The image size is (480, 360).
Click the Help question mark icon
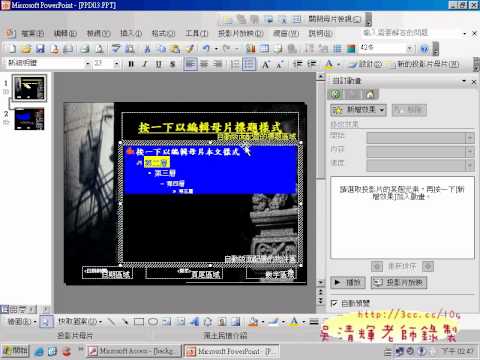(424, 49)
